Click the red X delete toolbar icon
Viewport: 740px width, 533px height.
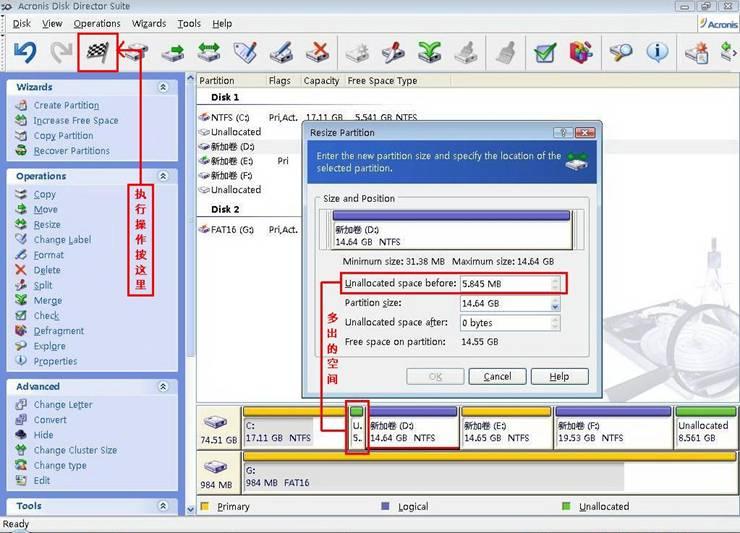(x=317, y=52)
